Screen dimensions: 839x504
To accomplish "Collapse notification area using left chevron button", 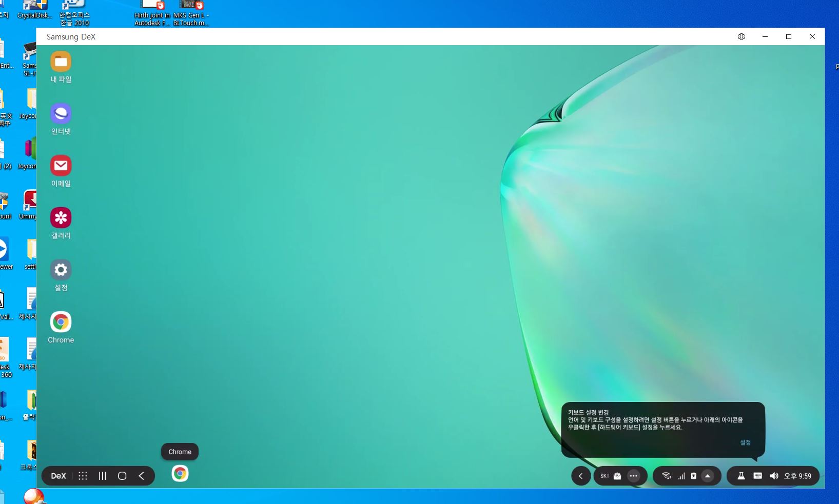I will pyautogui.click(x=581, y=476).
